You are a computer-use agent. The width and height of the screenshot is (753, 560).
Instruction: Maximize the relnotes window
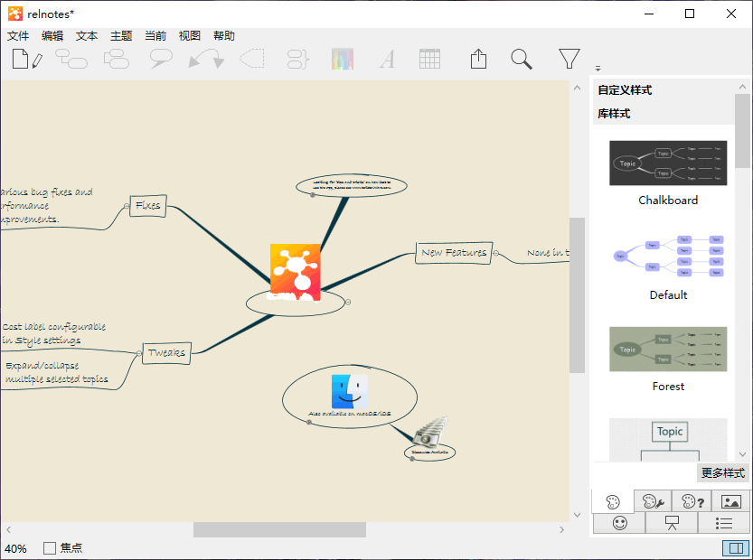tap(690, 14)
